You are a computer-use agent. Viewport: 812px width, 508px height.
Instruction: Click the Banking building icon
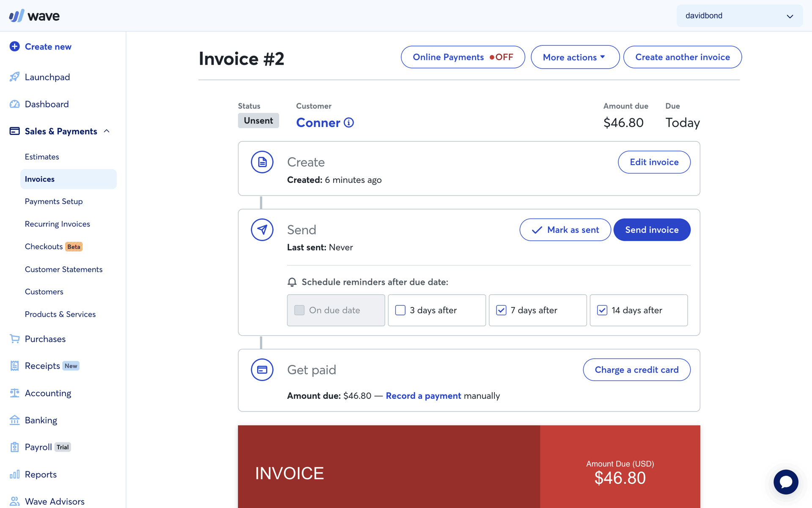14,420
